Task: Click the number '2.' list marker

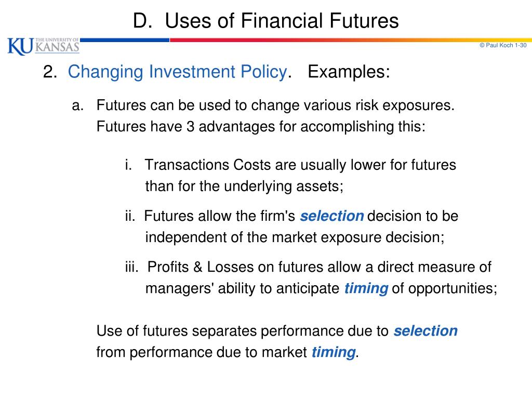Action: [50, 72]
